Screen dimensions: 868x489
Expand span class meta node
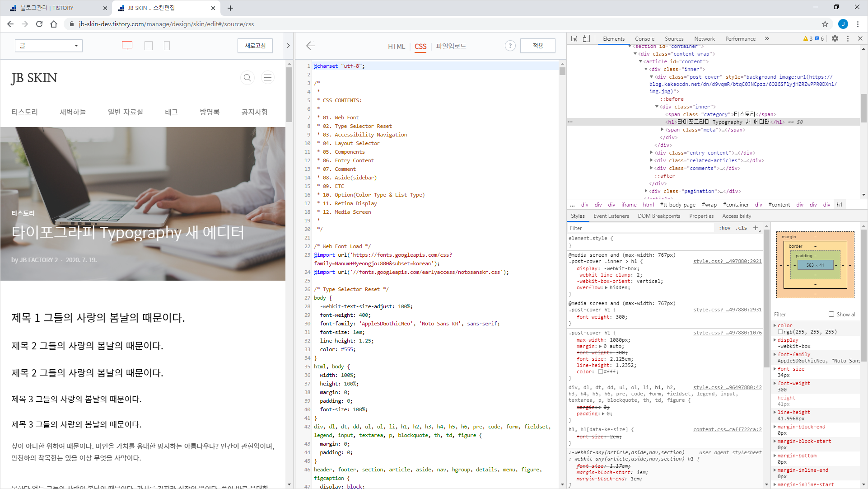click(662, 130)
